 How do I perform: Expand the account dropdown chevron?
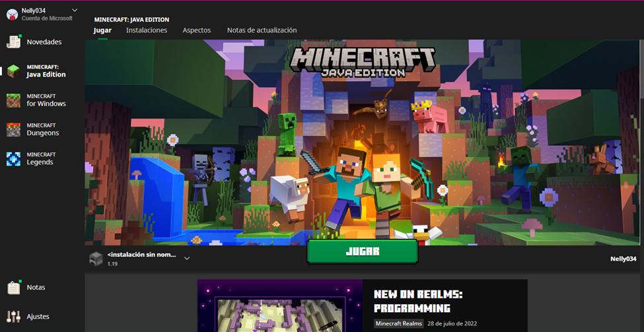[x=74, y=10]
